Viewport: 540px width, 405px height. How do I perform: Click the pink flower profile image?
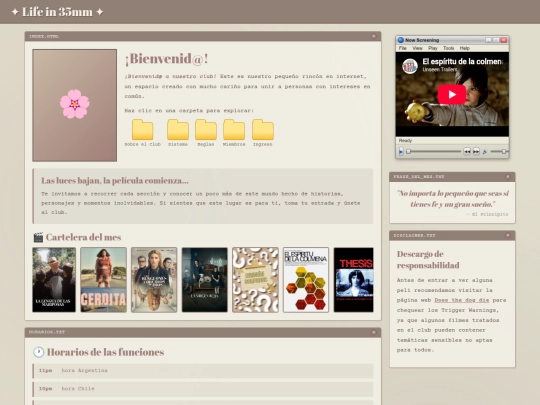pos(75,105)
